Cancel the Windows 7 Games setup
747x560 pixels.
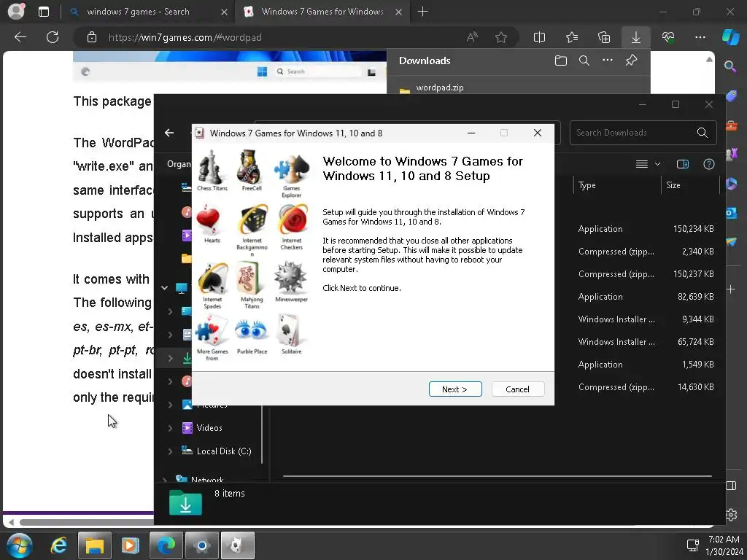point(517,389)
